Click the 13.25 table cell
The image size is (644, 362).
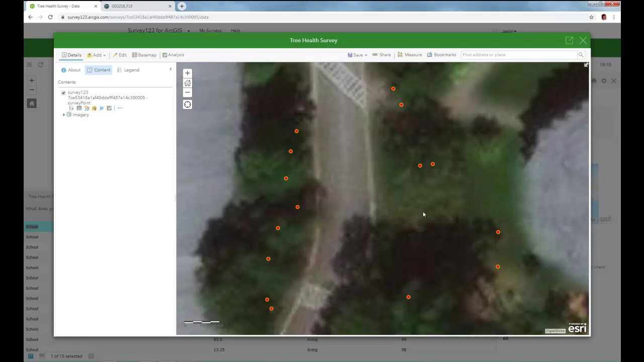pos(218,349)
